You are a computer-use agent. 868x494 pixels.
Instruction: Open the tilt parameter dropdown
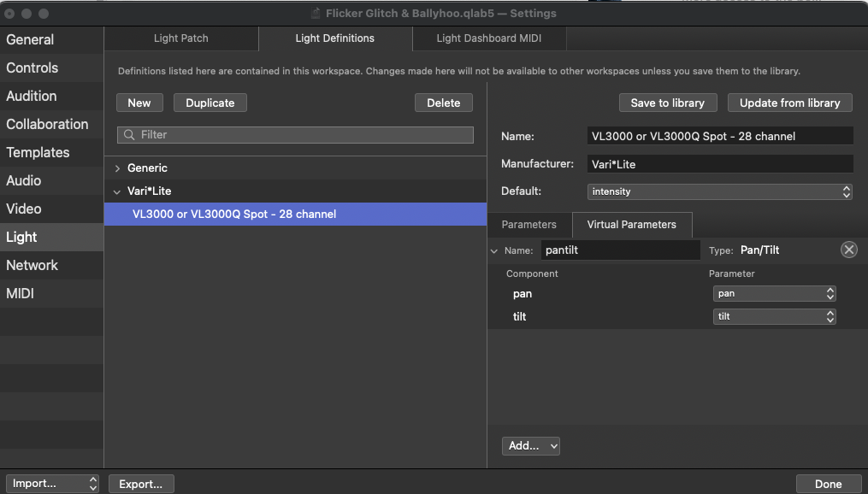774,316
